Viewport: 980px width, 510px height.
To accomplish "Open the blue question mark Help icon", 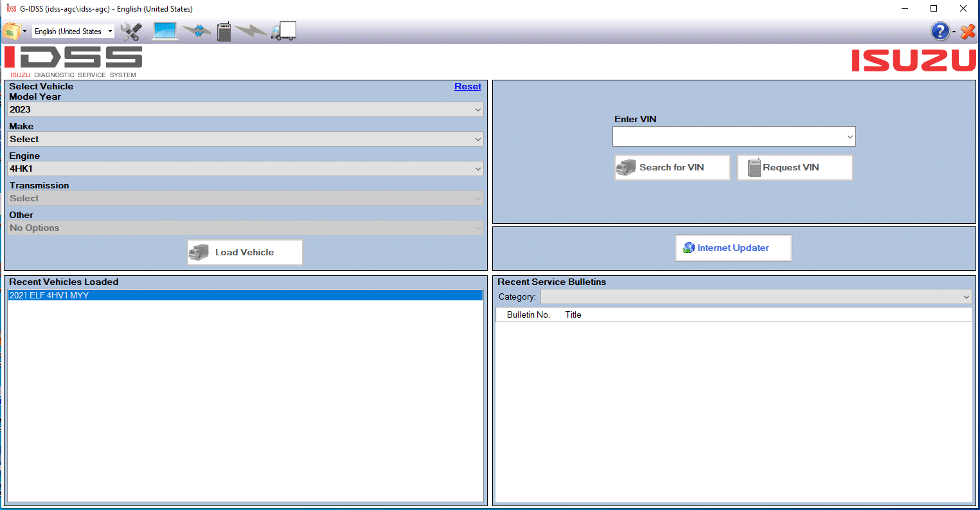I will [x=940, y=31].
